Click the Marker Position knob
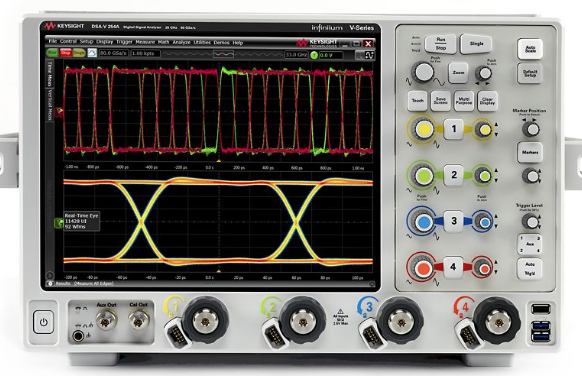Screen dimensions: 582x376 pyautogui.click(x=531, y=129)
